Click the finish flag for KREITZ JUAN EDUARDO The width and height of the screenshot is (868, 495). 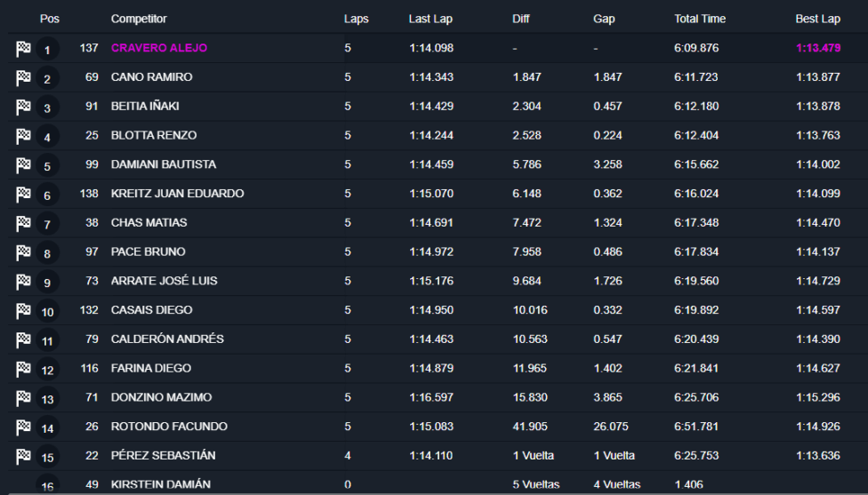(x=23, y=194)
